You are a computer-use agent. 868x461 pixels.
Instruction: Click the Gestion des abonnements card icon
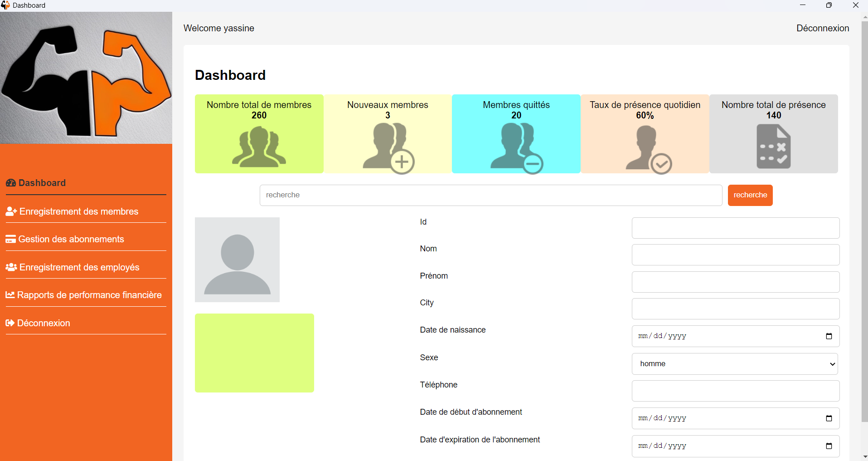[10, 239]
